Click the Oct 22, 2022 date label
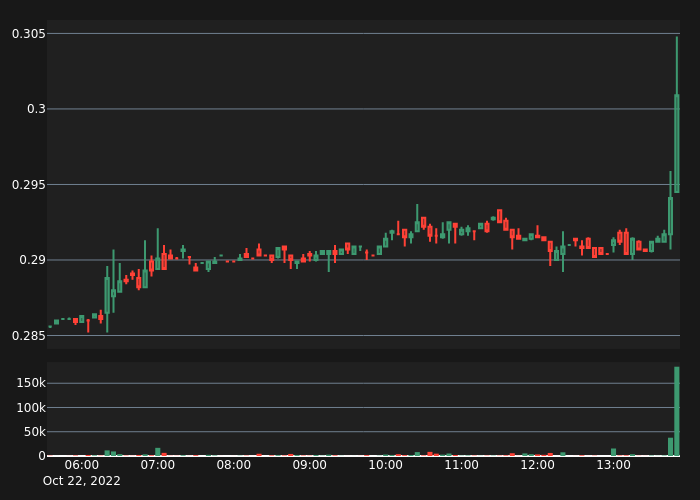 (x=82, y=481)
